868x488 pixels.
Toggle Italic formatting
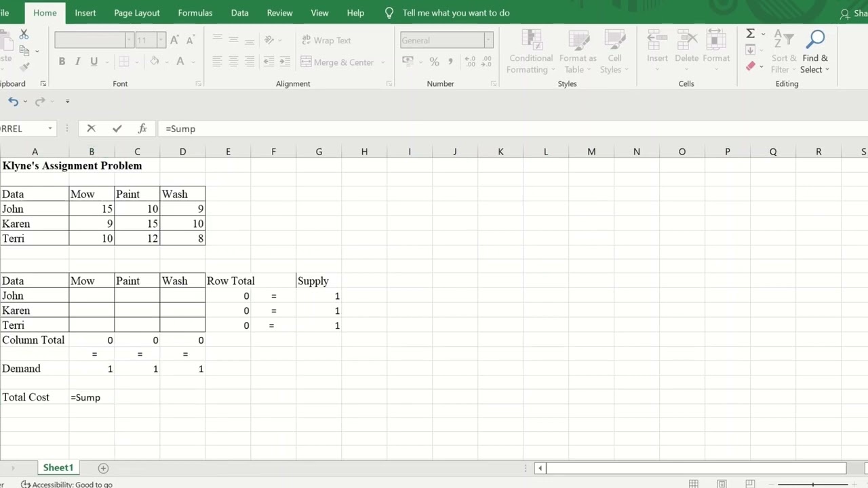tap(77, 62)
